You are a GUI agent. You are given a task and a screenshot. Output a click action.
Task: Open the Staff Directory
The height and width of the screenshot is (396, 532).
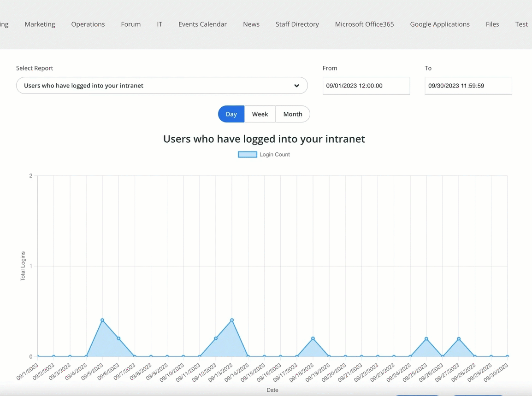[x=297, y=24]
